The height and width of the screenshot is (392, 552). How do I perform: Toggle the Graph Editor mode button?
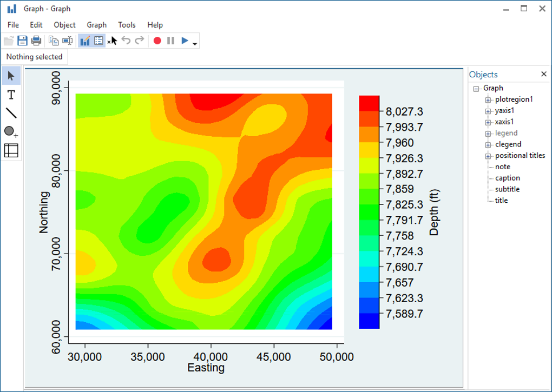click(85, 41)
